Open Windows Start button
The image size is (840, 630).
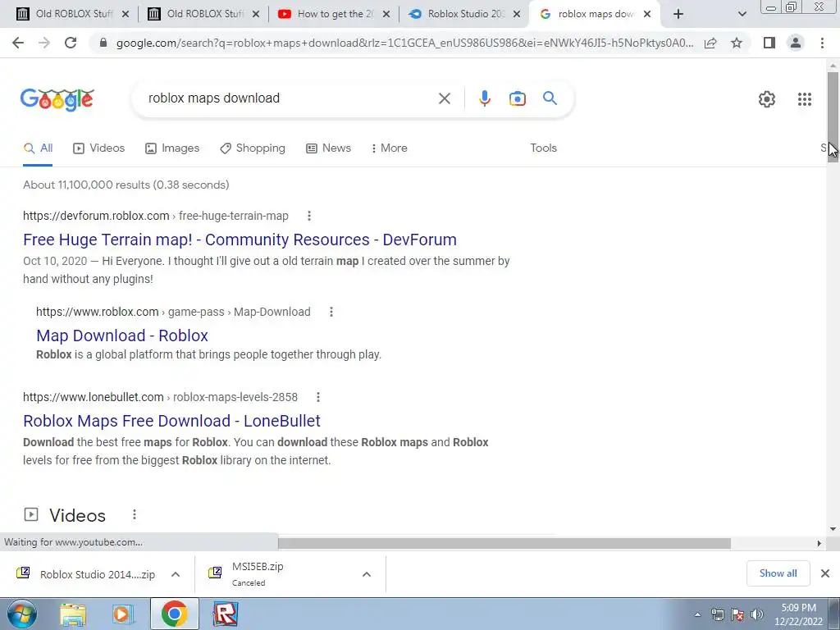[x=21, y=614]
